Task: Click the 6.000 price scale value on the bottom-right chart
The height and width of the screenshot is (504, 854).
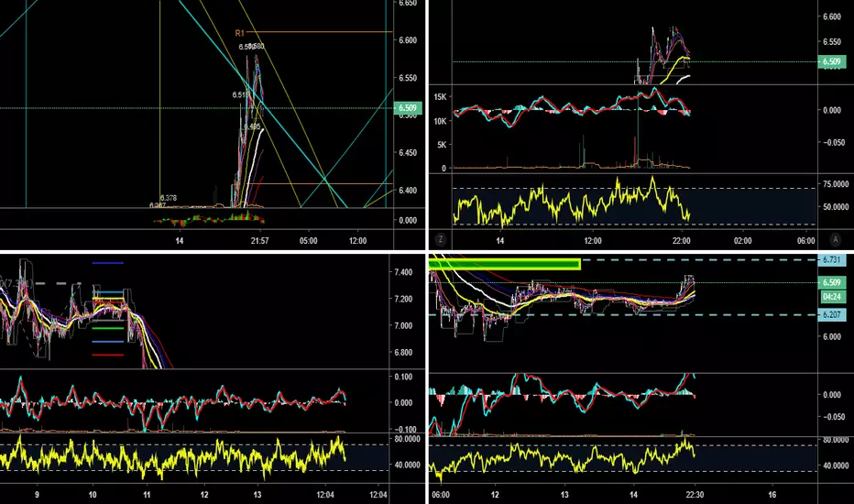Action: pyautogui.click(x=832, y=336)
